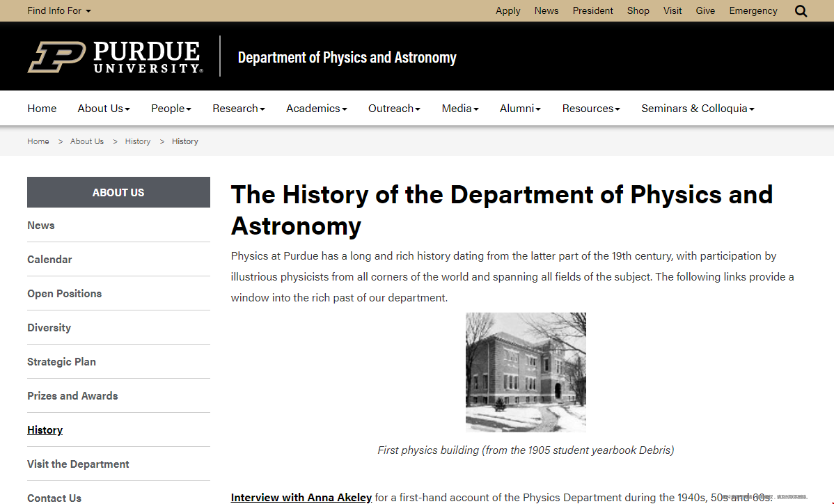Click the first History breadcrumb link
The height and width of the screenshot is (504, 834).
(x=138, y=141)
